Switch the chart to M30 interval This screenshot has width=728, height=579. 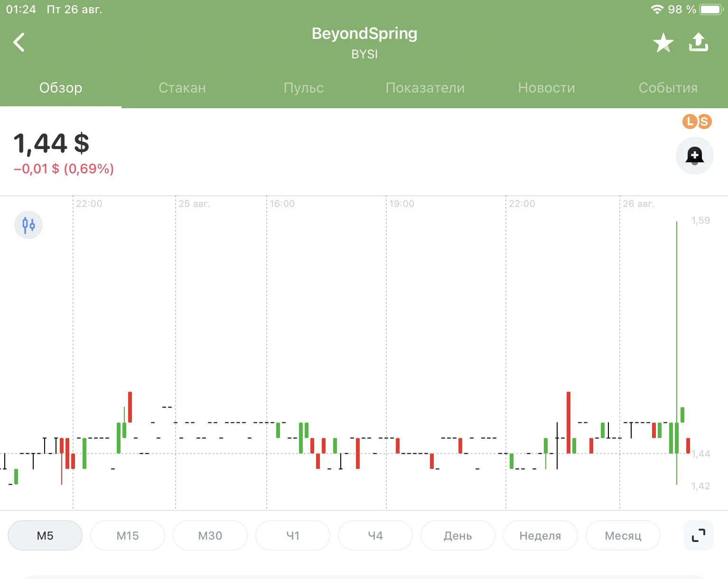tap(210, 535)
